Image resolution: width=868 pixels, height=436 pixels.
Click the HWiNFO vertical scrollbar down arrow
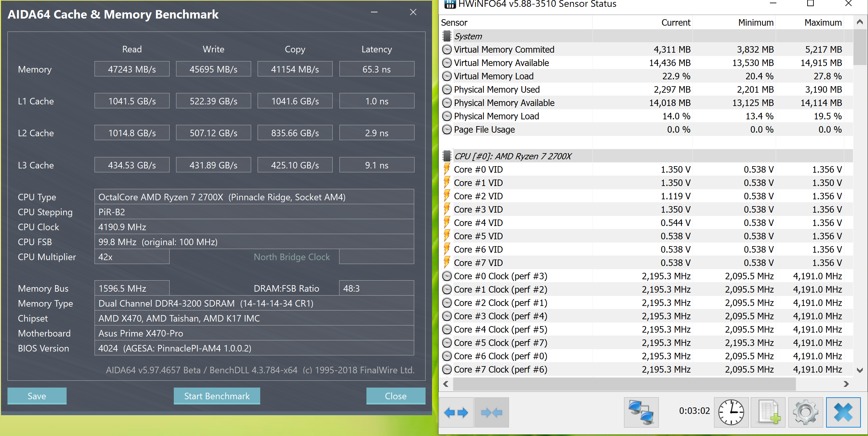click(x=860, y=370)
